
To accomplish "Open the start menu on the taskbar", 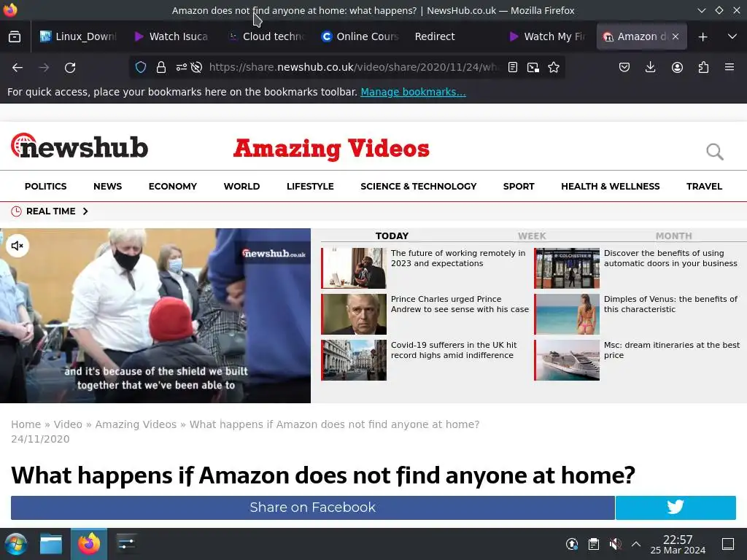I will [x=16, y=544].
